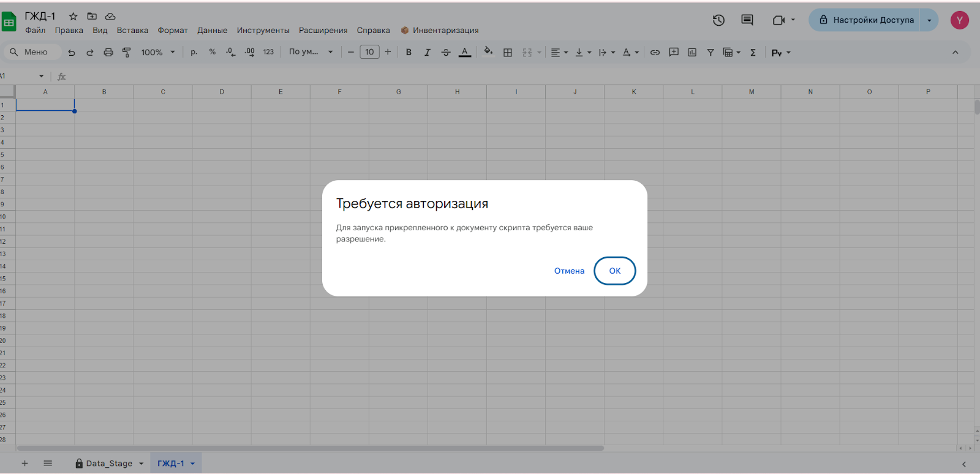Expand the arrow beside Настройки Доступа
The height and width of the screenshot is (474, 980).
[x=929, y=20]
